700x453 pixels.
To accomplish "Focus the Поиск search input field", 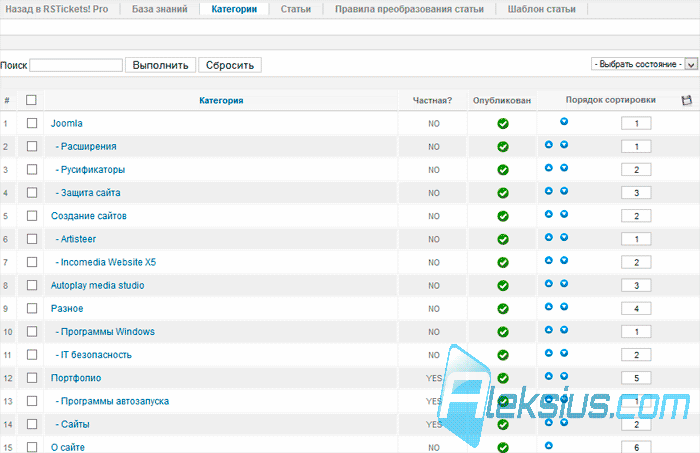I will point(76,65).
